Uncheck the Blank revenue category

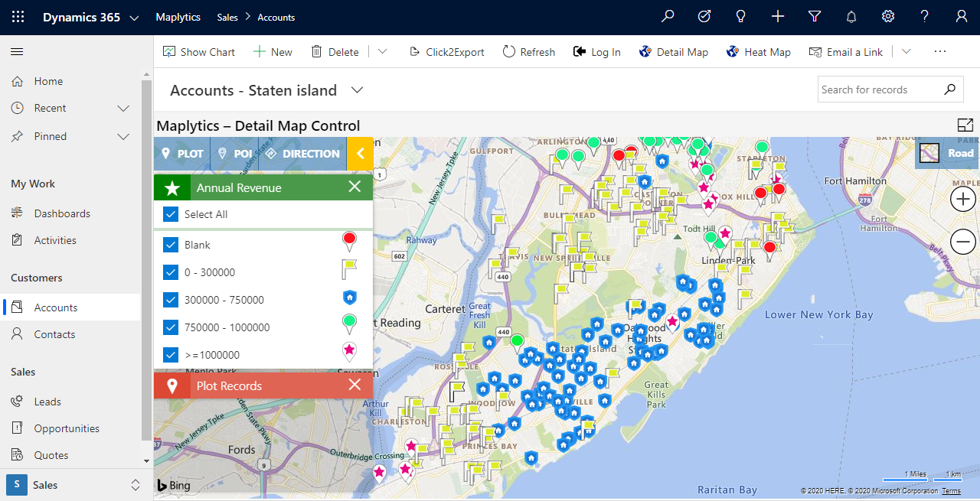[x=171, y=245]
